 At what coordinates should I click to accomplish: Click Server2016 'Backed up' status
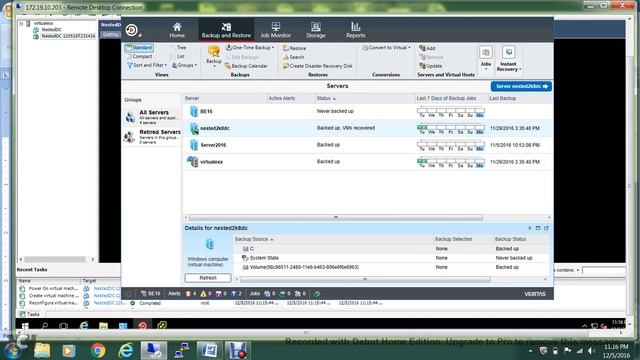[x=328, y=145]
